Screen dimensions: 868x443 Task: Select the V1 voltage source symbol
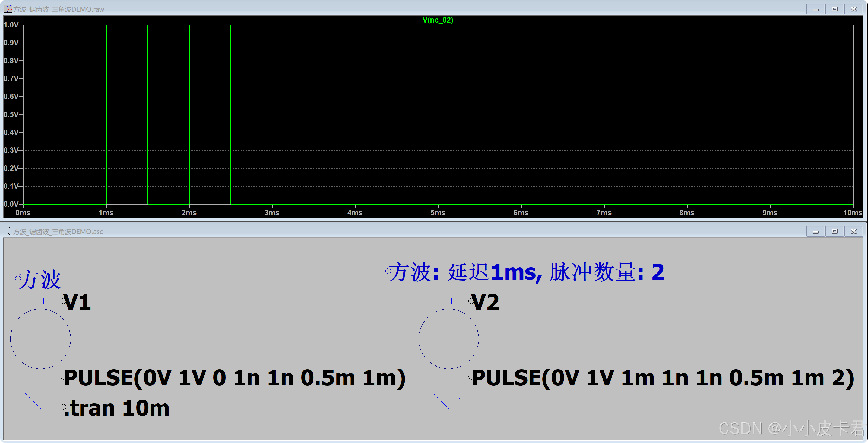tap(40, 339)
